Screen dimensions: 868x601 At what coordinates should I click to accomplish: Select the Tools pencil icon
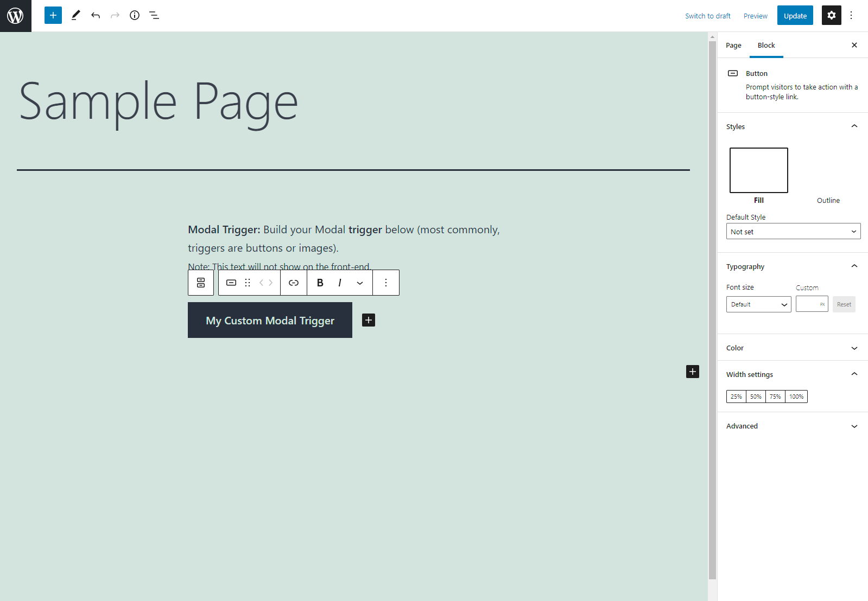click(x=75, y=15)
